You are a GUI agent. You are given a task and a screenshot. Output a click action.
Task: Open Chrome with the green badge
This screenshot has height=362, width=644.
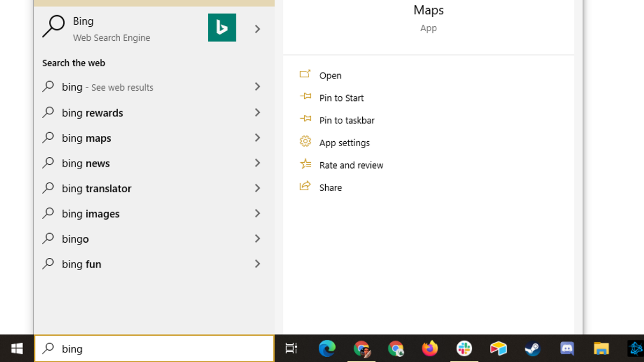click(396, 349)
